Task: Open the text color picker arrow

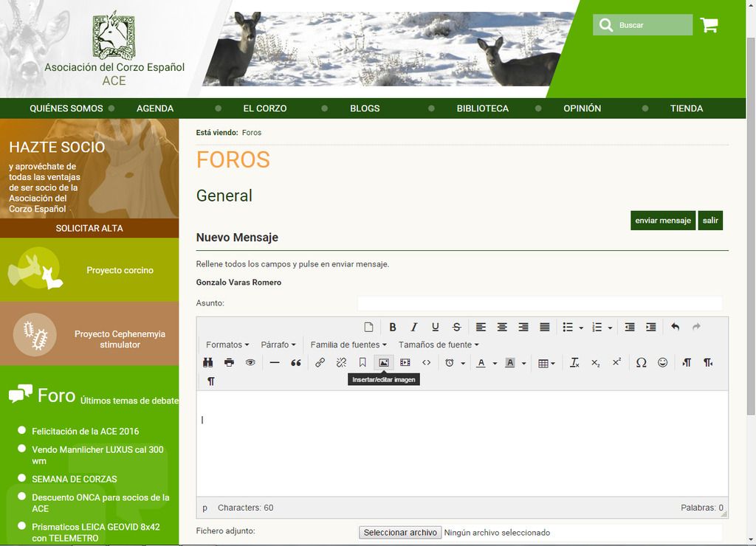Action: tap(495, 363)
